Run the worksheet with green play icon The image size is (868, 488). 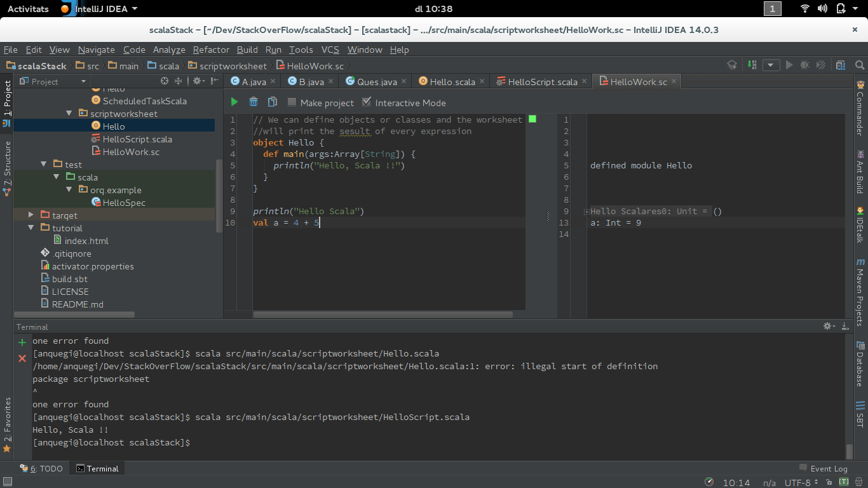click(234, 102)
